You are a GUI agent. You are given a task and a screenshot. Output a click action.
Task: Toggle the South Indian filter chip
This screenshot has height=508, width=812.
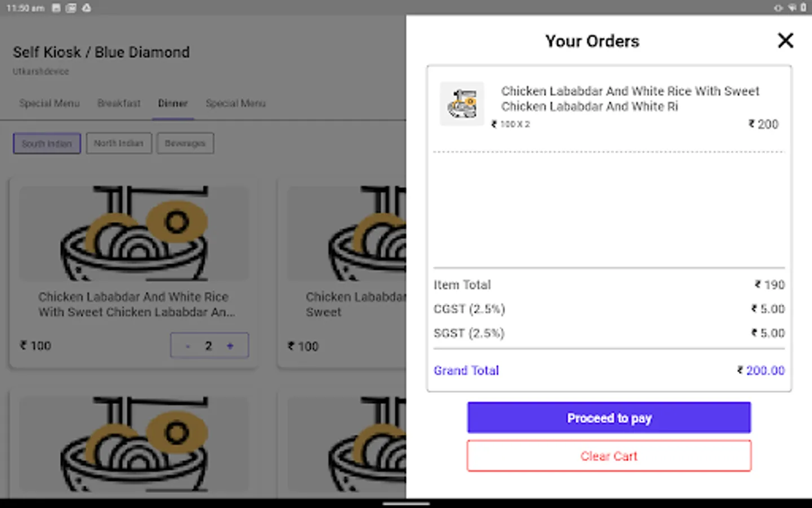[47, 143]
